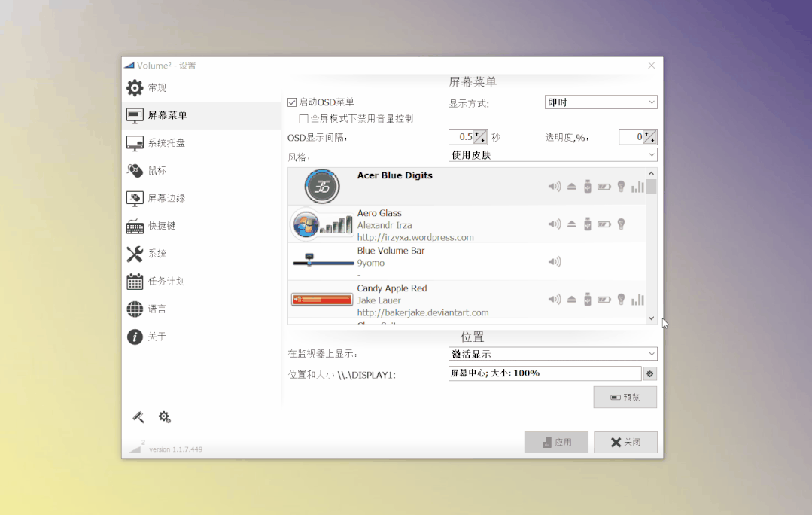
Task: Enable 全屏模式下禁用音量控制 option
Action: click(304, 118)
